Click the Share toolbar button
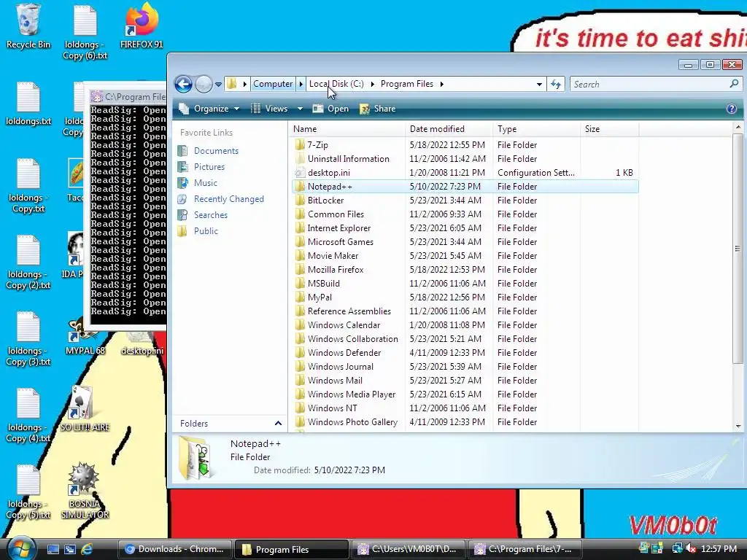 click(378, 109)
